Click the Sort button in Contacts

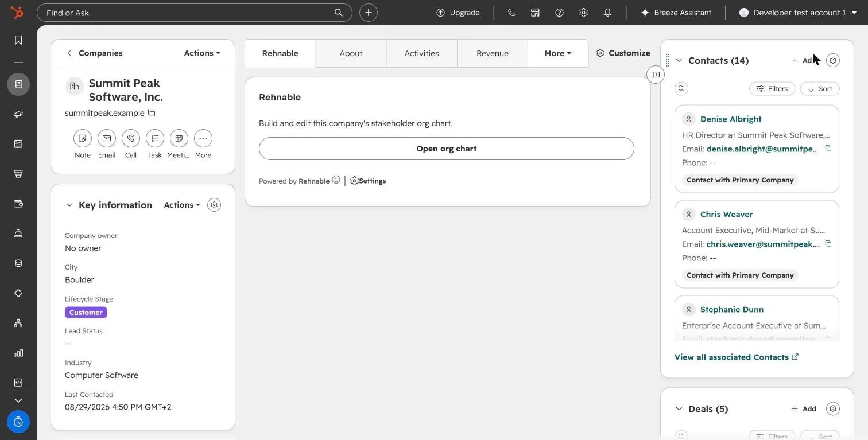[820, 89]
